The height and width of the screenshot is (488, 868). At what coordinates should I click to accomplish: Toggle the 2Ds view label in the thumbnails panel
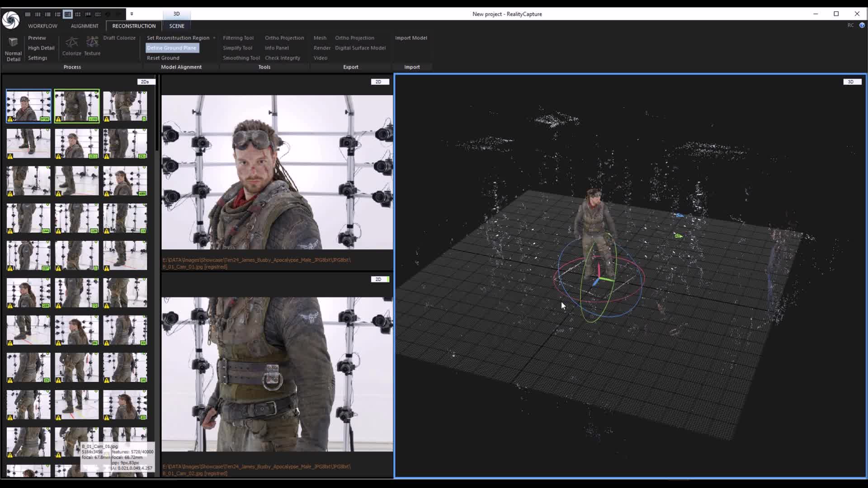[x=146, y=82]
